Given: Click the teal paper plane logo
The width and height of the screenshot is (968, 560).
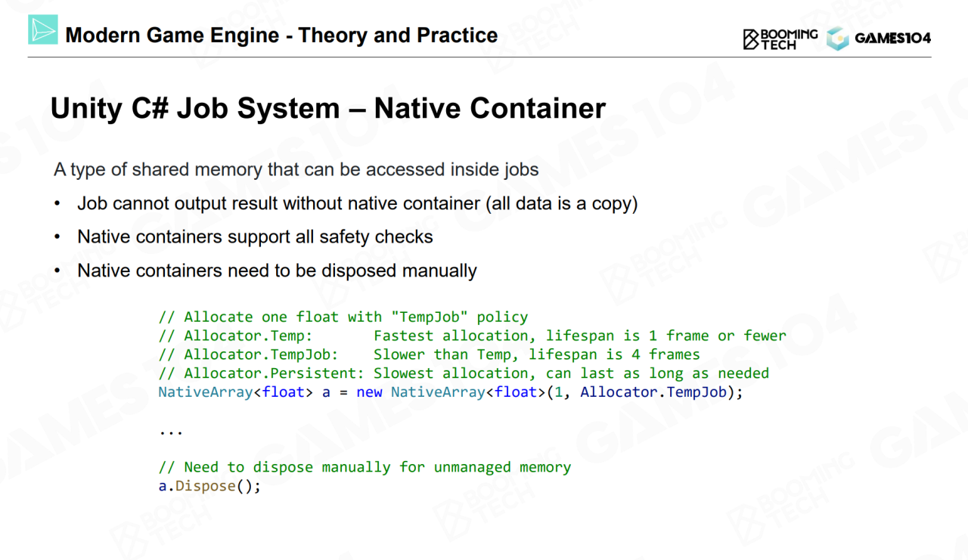Looking at the screenshot, I should (43, 29).
